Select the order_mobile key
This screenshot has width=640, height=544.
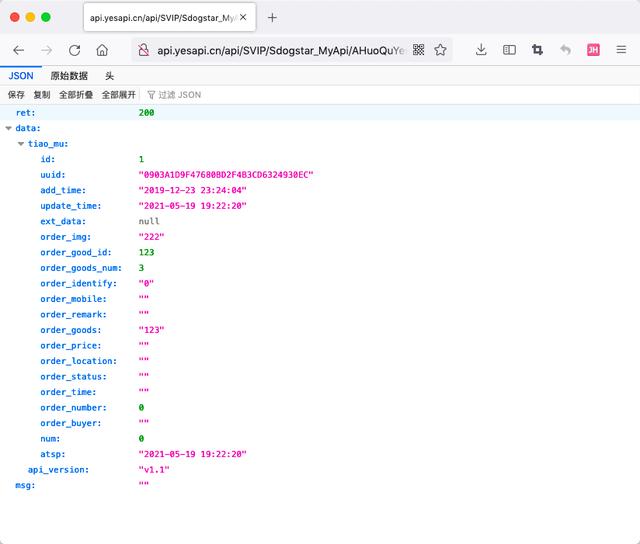pos(73,299)
